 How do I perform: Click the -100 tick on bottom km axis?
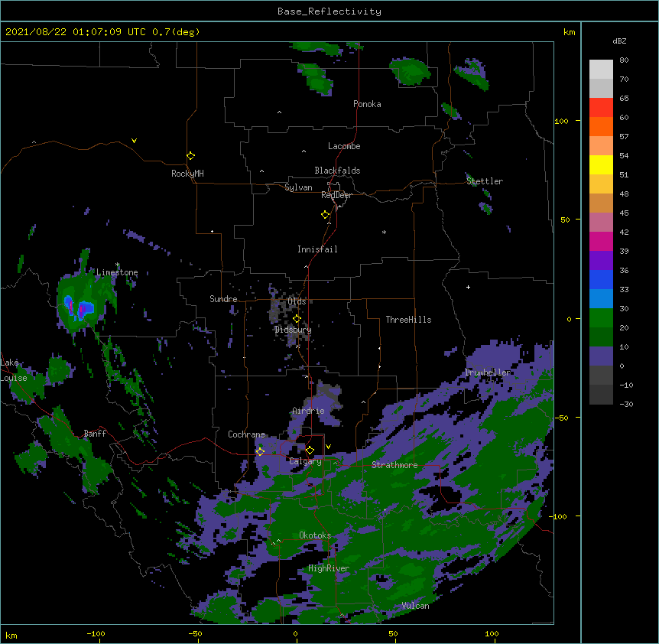[96, 634]
